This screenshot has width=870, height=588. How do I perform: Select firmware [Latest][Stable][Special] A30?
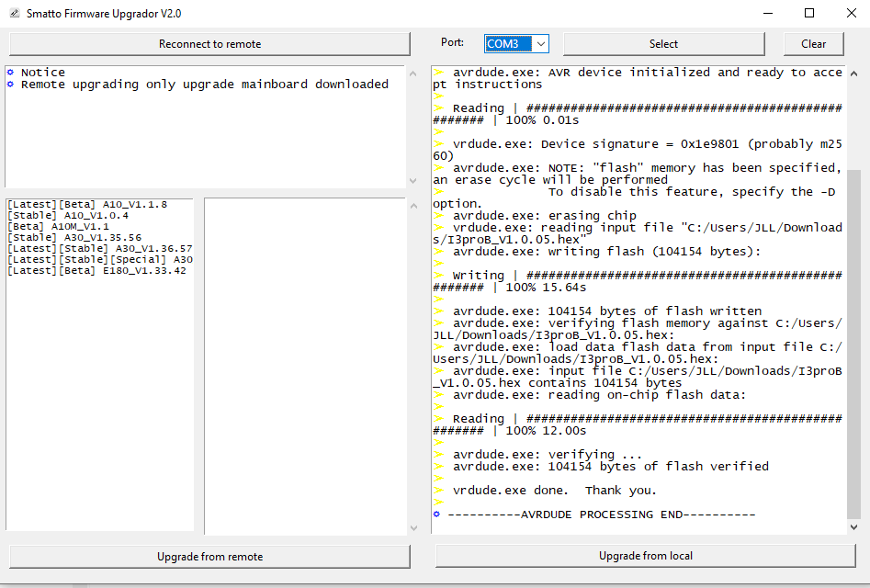coord(100,260)
